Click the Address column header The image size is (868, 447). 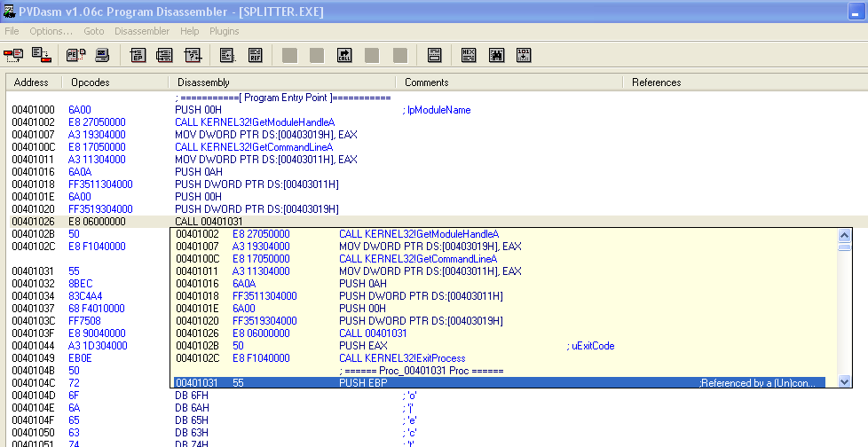(31, 82)
